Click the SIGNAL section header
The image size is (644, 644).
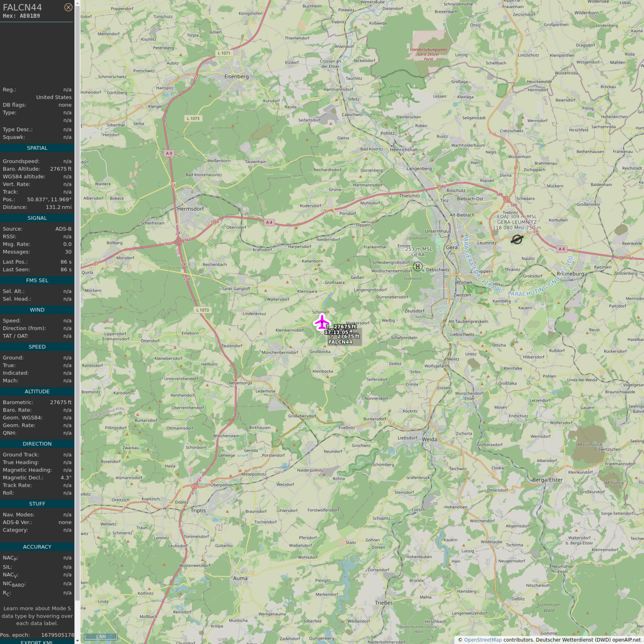pos(37,218)
